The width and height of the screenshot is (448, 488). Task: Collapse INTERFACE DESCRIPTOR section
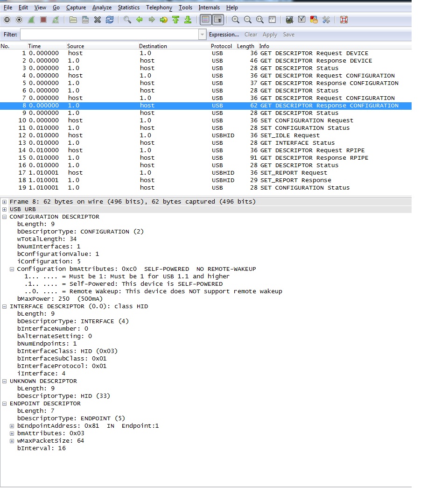click(x=4, y=306)
